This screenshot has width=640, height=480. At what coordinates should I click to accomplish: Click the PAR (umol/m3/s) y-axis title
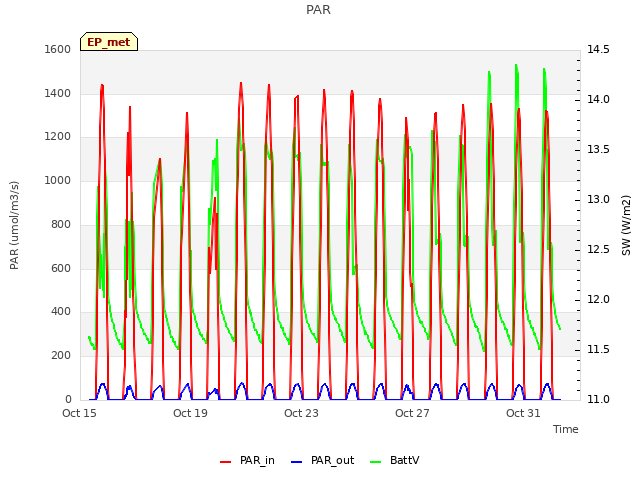[x=14, y=225]
